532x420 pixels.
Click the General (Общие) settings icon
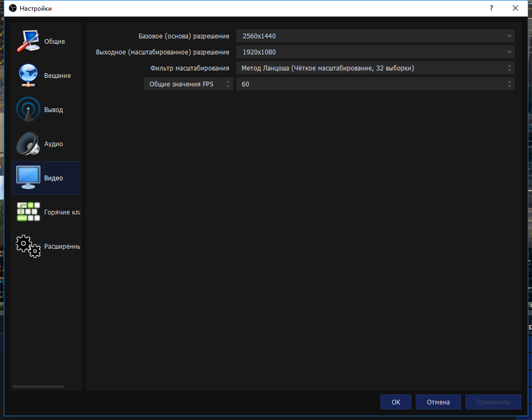[28, 42]
